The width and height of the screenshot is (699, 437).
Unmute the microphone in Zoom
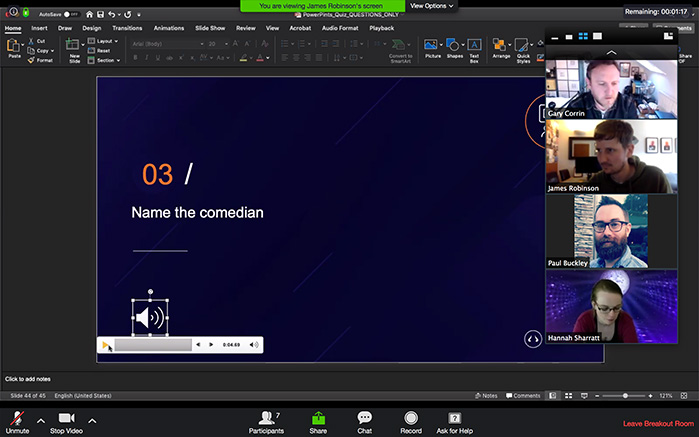[x=17, y=422]
